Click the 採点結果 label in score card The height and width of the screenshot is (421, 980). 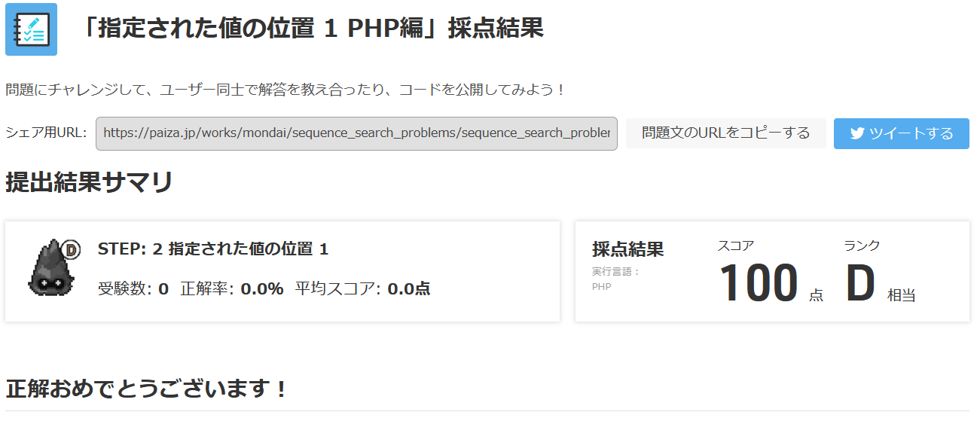click(627, 249)
